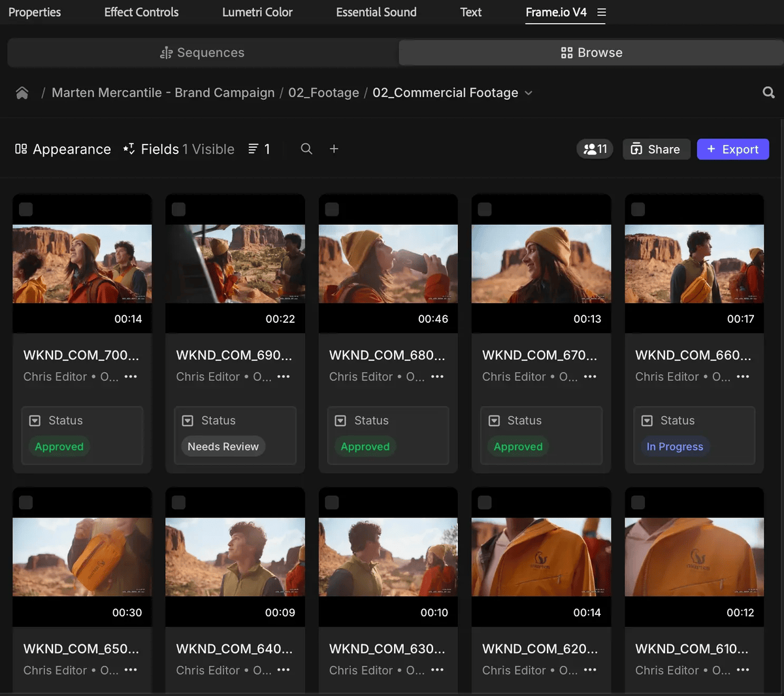Click the Share button

pos(656,149)
